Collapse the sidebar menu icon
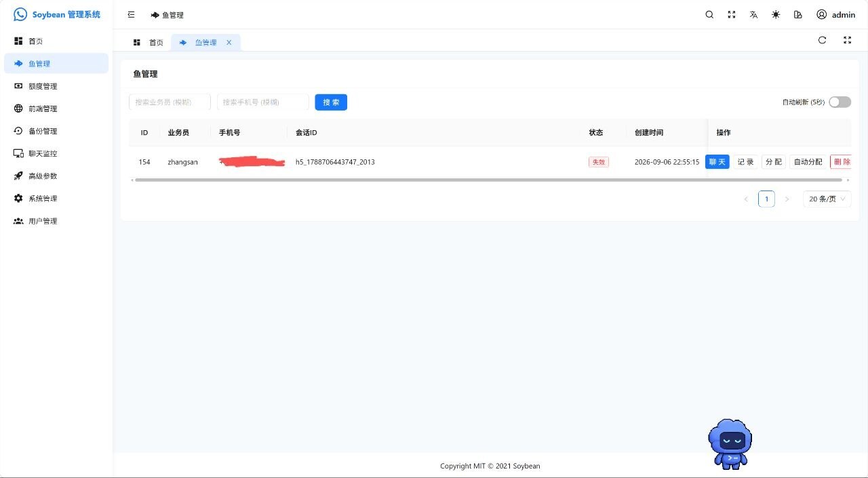 132,14
